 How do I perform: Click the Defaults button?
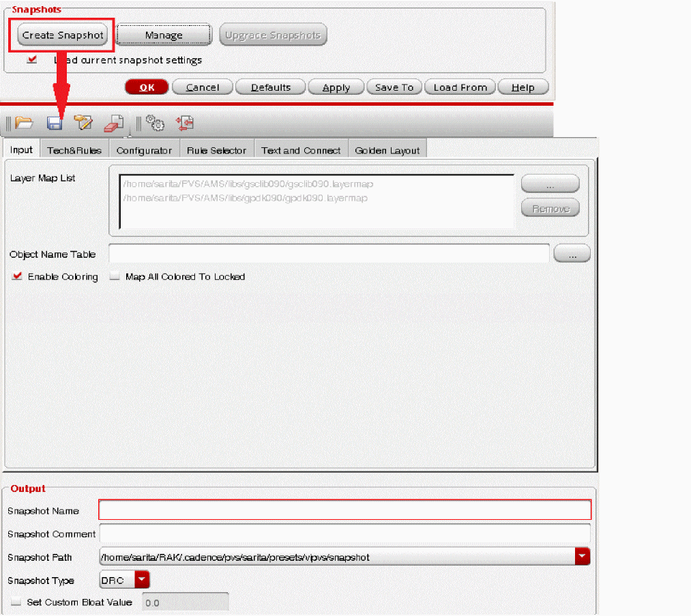tap(271, 87)
